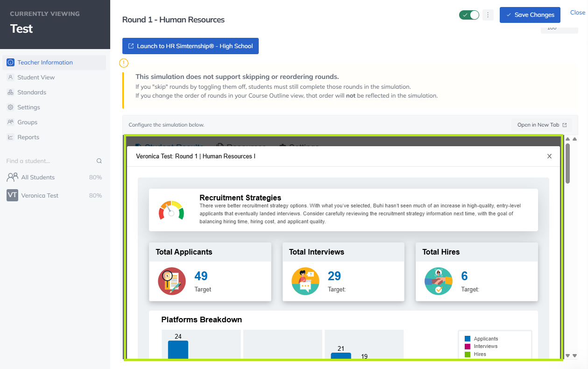Click the yellow warning circle icon

pos(124,63)
